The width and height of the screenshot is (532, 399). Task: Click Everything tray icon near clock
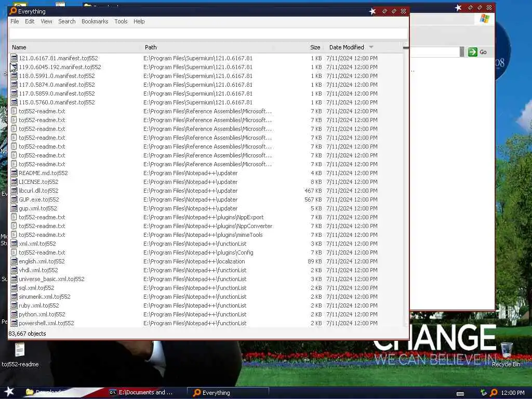494,393
